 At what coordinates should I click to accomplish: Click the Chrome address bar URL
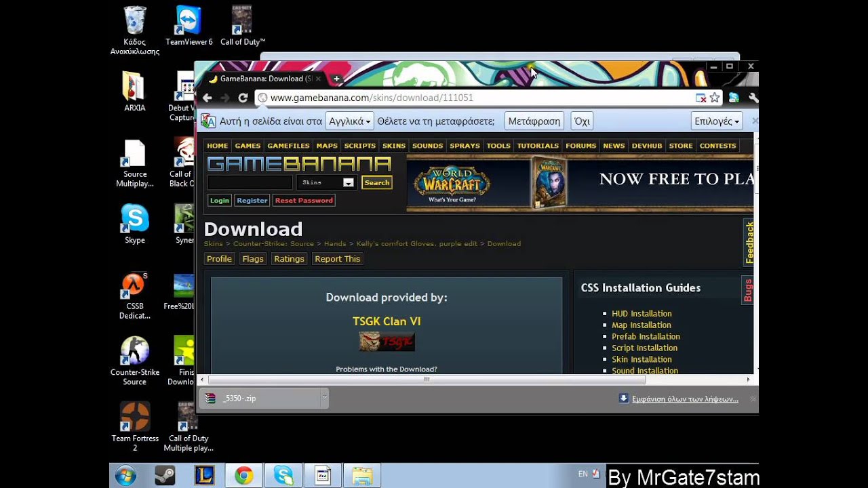[372, 98]
